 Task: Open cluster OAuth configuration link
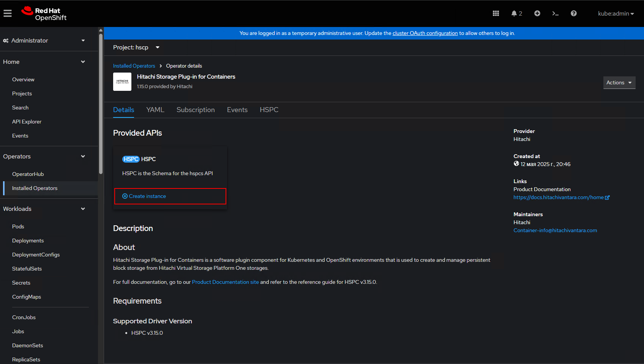coord(425,33)
